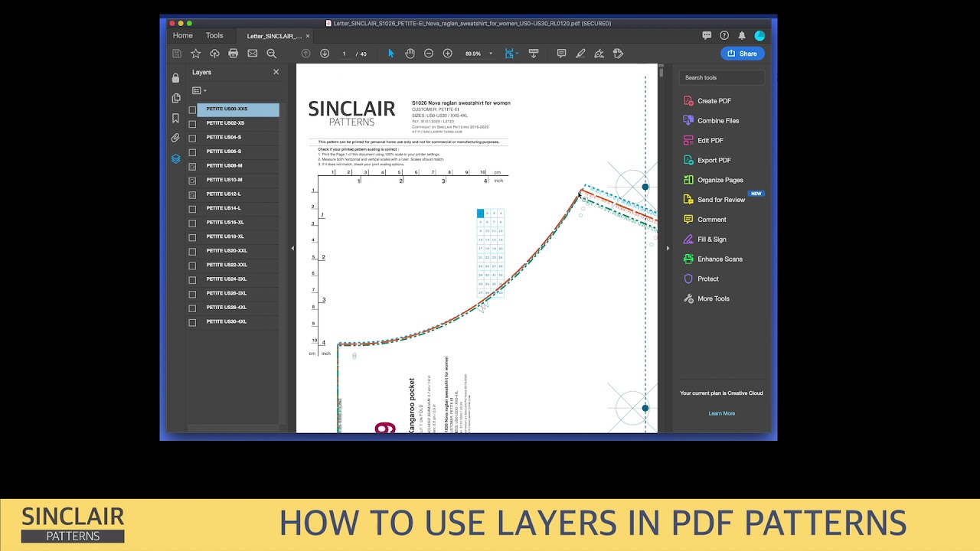The height and width of the screenshot is (551, 980).
Task: Open the Help question mark icon
Action: click(724, 35)
